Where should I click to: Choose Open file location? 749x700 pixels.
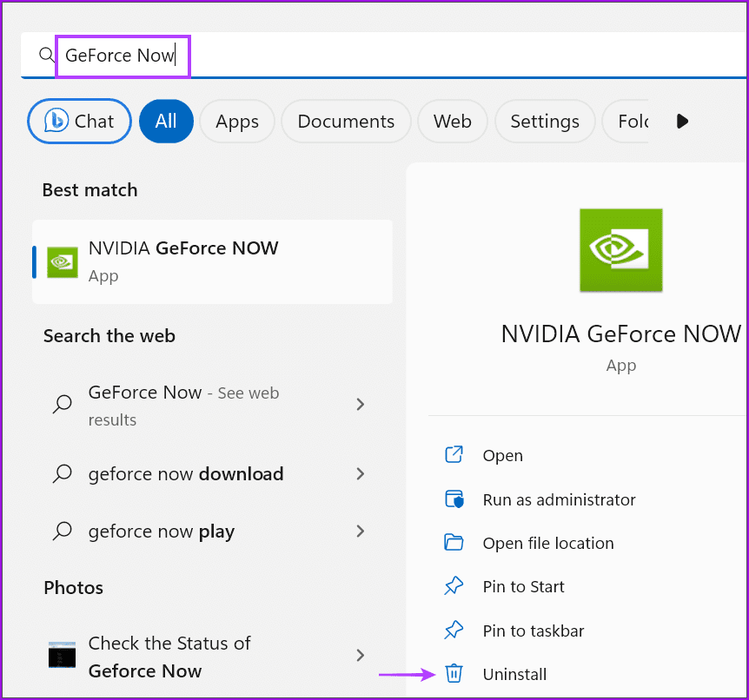click(x=548, y=544)
